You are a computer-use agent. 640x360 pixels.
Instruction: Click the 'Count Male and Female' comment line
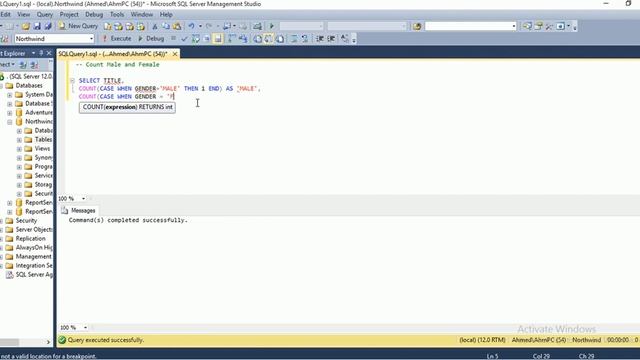point(118,64)
